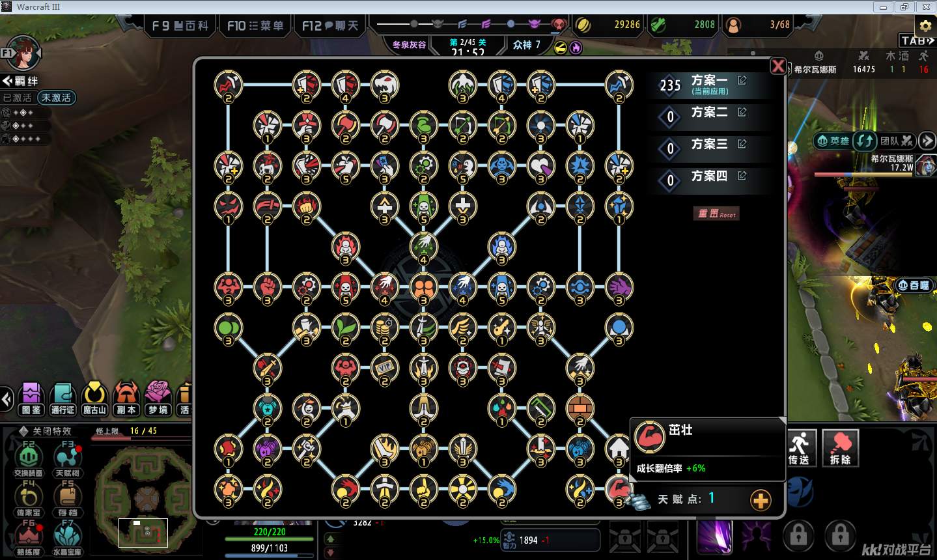Image resolution: width=937 pixels, height=560 pixels.
Task: Open the 副本 dungeon icon
Action: [x=126, y=399]
